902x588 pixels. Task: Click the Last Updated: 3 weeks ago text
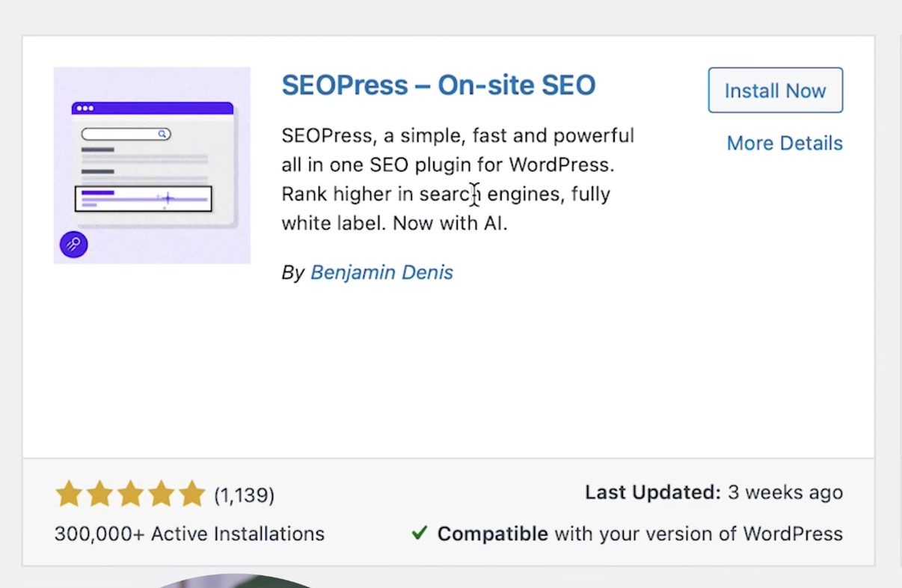714,492
